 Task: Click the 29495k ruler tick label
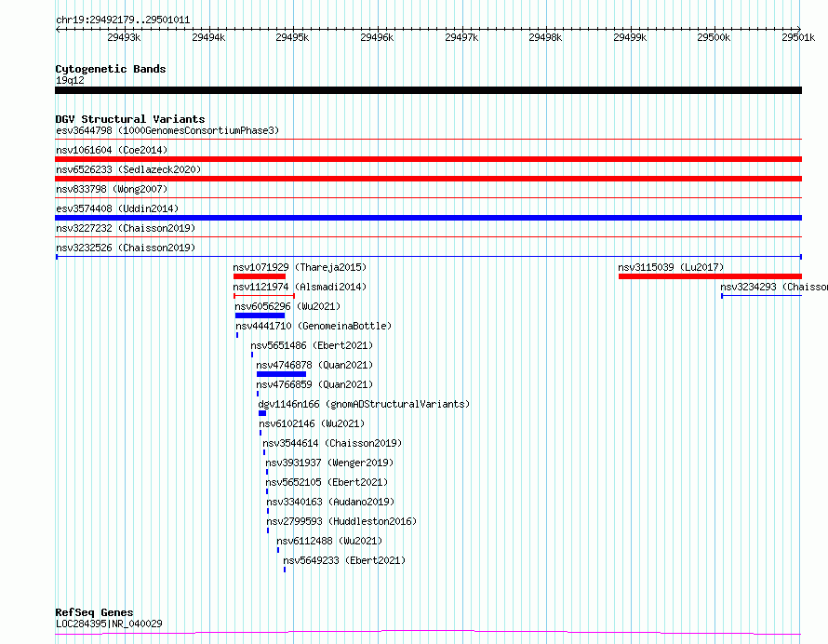pyautogui.click(x=292, y=37)
